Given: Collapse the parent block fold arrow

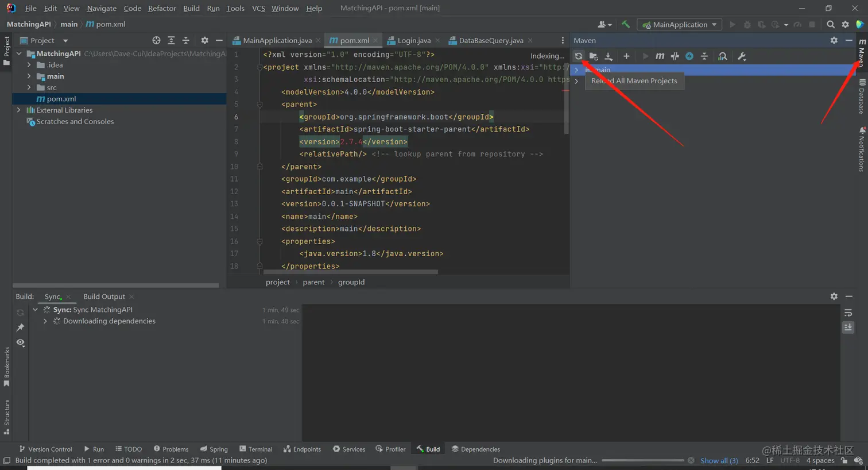Looking at the screenshot, I should [260, 105].
